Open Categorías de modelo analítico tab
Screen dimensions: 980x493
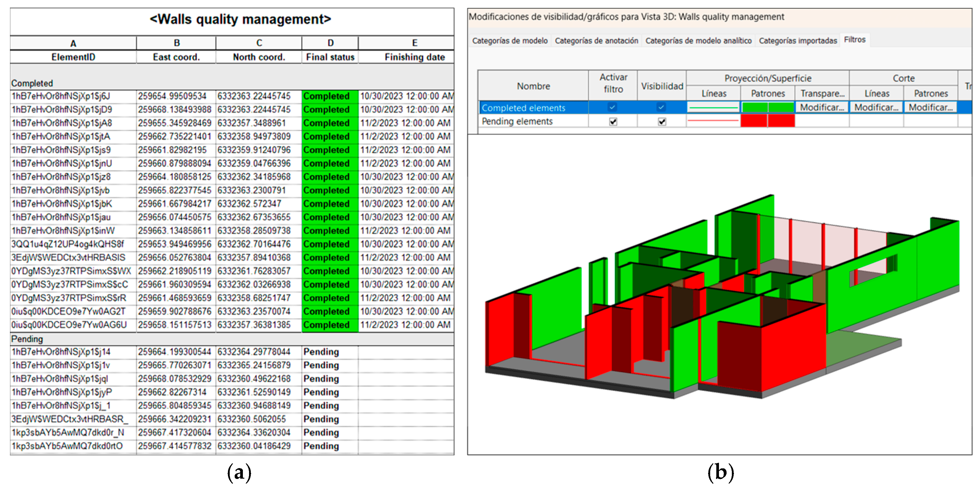(x=698, y=41)
